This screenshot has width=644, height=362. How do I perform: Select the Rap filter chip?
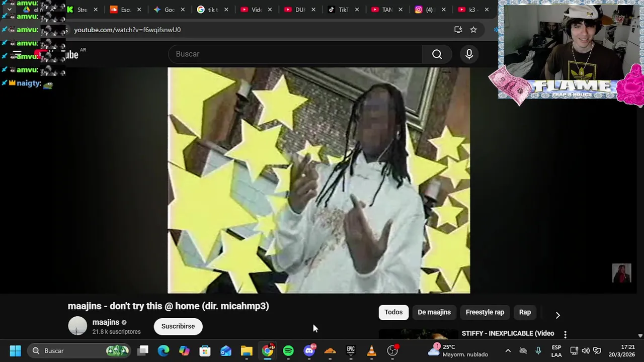(x=525, y=312)
